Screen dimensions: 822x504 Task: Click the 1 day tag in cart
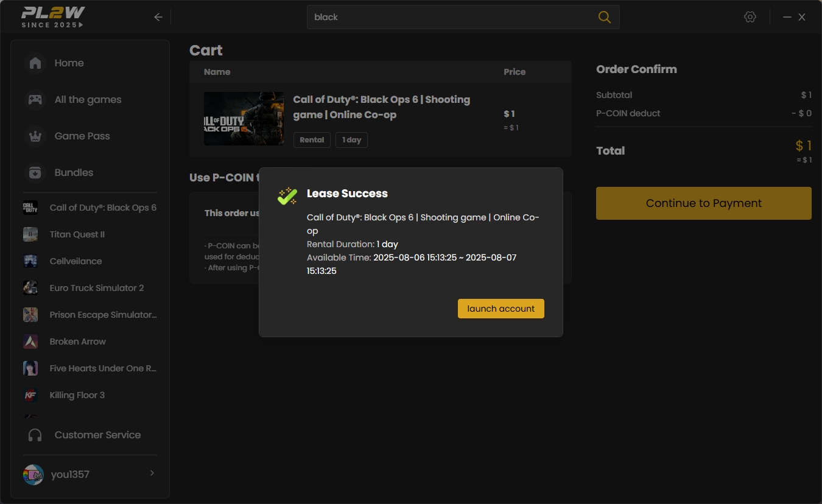[351, 140]
